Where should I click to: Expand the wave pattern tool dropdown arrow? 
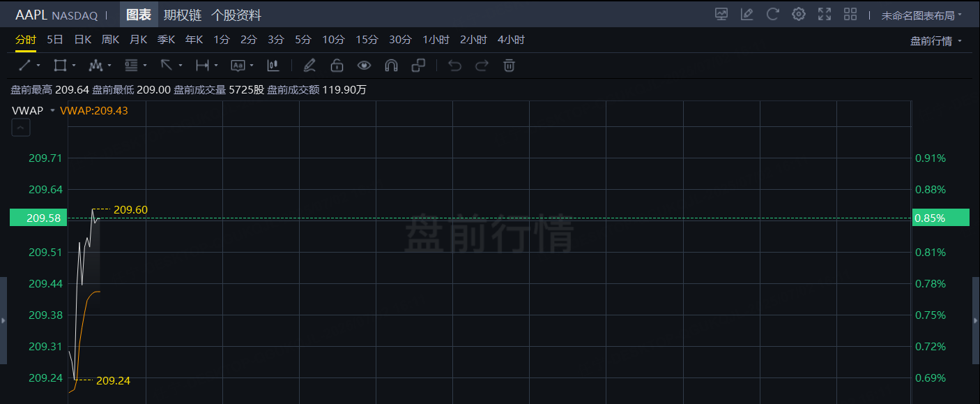coord(109,66)
